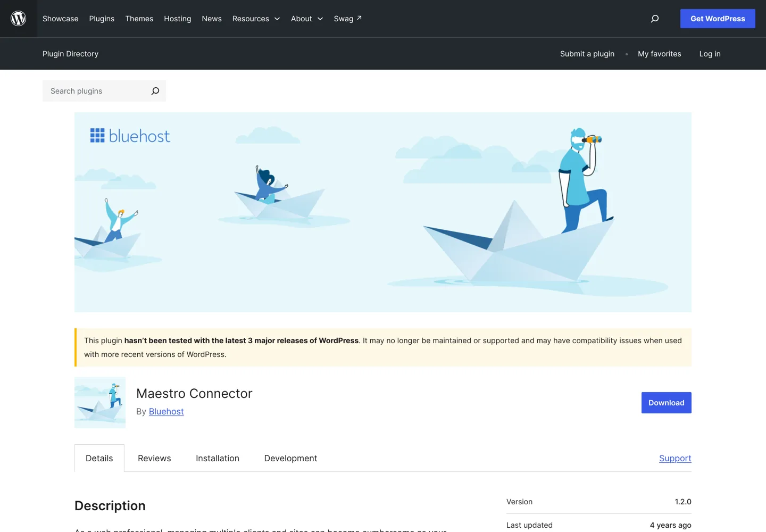Click the Maestro Connector title
Viewport: 766px width, 532px height.
194,394
